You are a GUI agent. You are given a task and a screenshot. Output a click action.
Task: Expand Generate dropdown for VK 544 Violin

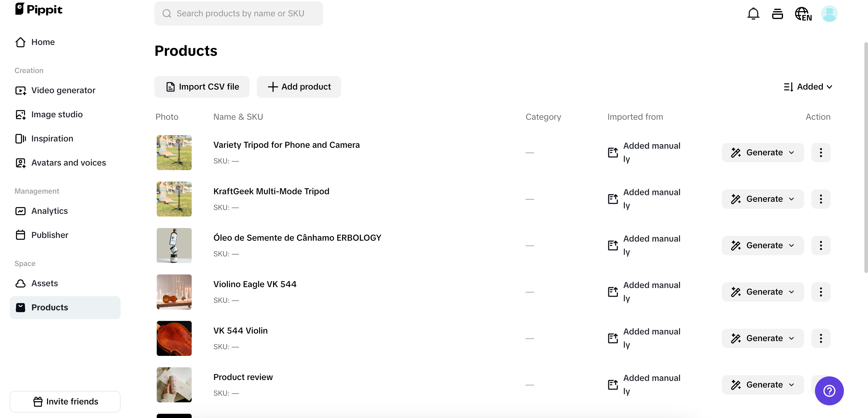click(762, 338)
